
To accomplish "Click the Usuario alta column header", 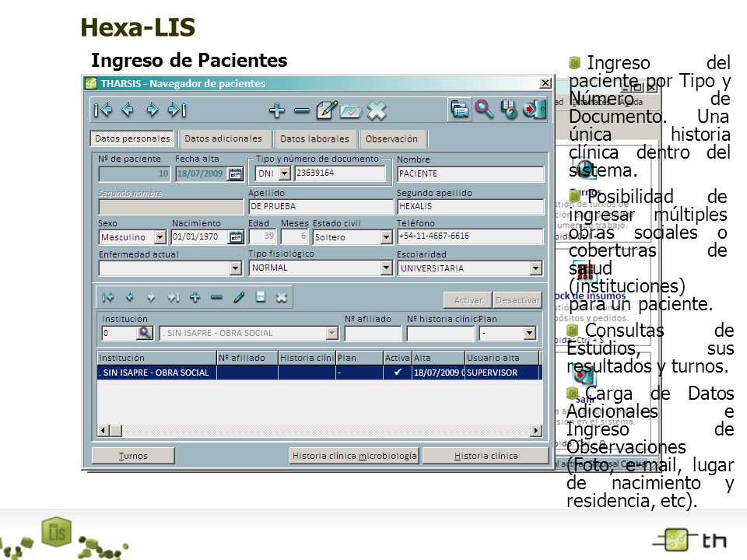I will 502,358.
